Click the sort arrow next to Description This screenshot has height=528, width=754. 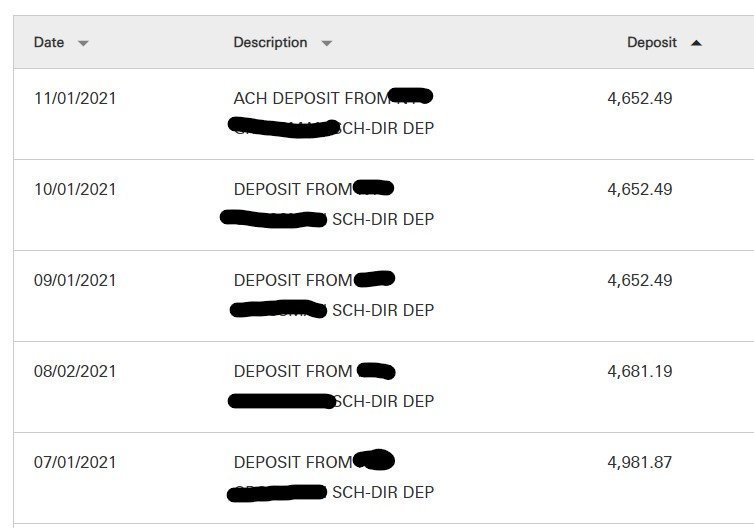pyautogui.click(x=326, y=44)
